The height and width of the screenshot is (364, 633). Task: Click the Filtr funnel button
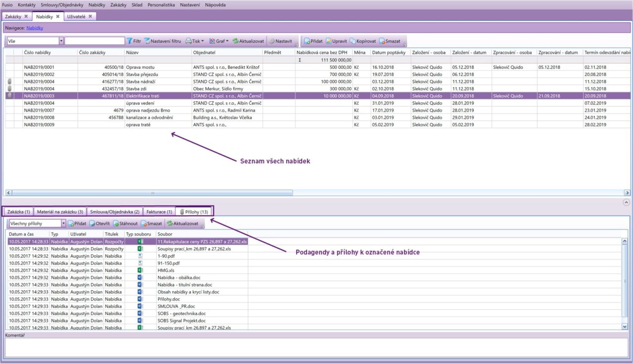point(134,41)
